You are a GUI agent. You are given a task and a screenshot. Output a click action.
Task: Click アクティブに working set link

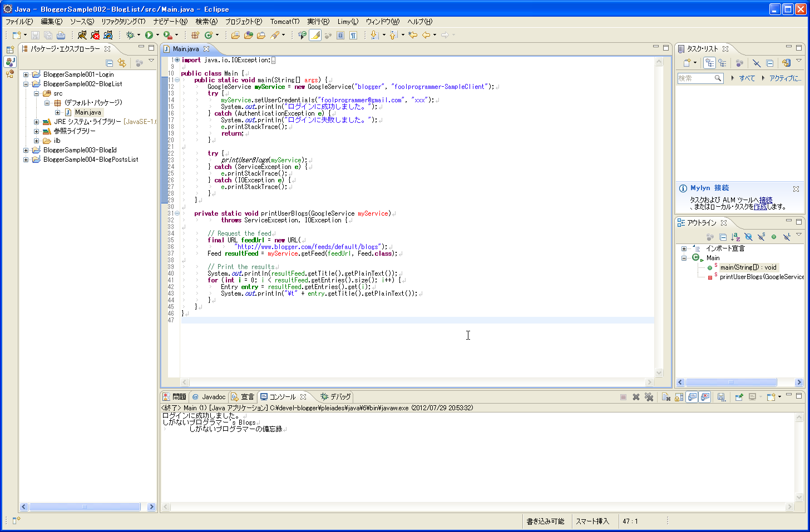(x=785, y=78)
